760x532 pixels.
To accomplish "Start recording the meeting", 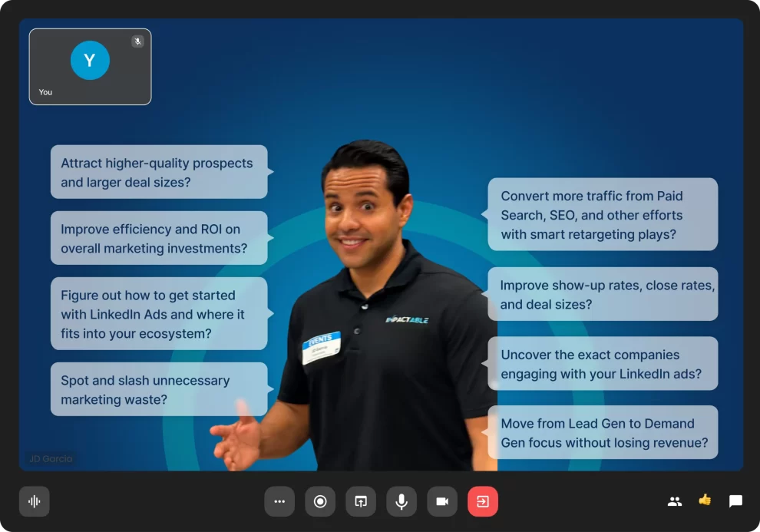I will (320, 501).
